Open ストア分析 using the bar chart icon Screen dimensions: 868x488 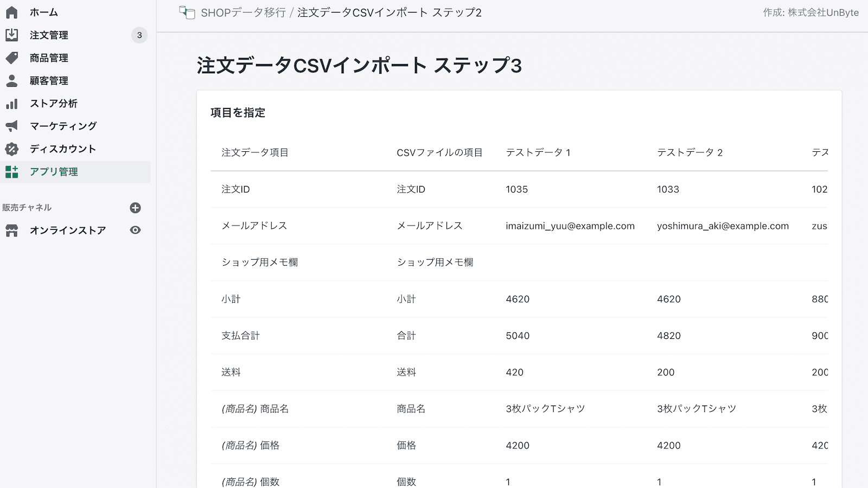12,103
